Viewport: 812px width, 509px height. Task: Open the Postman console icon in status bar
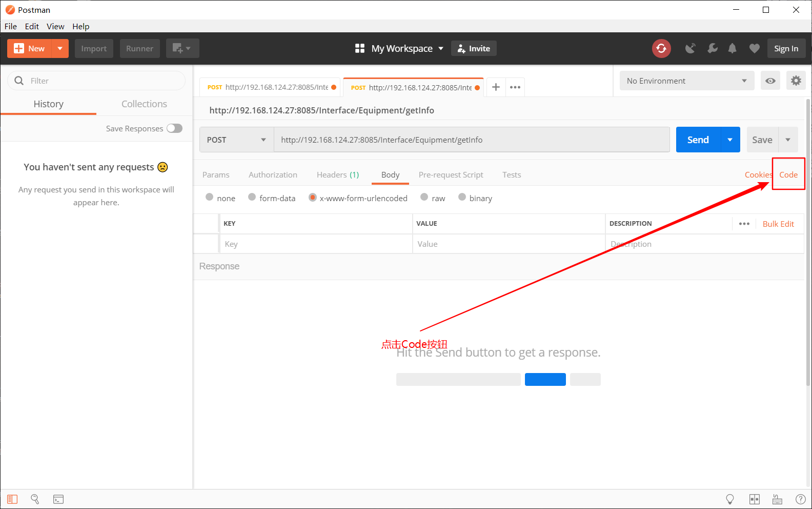click(58, 499)
